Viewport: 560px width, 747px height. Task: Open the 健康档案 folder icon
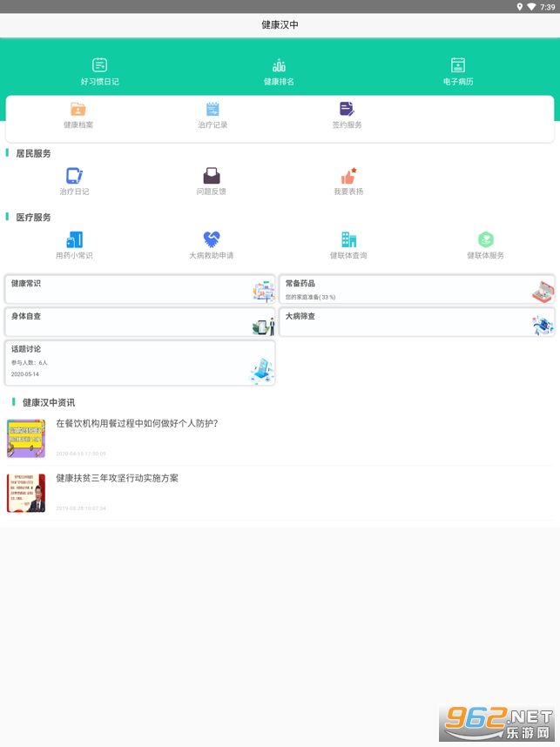tap(78, 109)
